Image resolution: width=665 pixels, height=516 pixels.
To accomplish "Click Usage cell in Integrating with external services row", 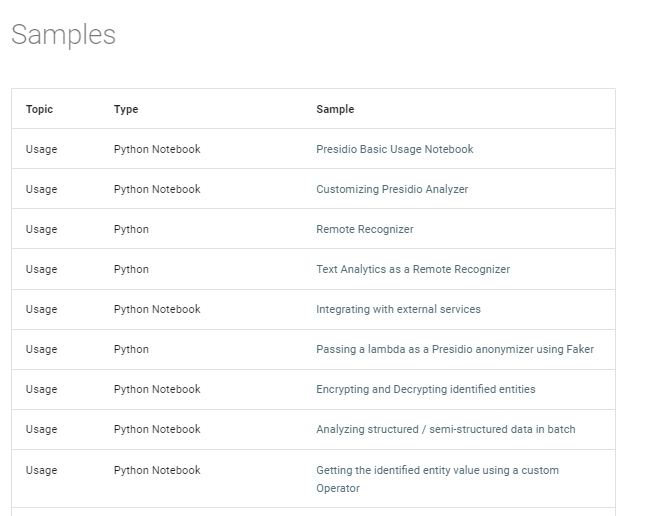I will click(x=41, y=309).
